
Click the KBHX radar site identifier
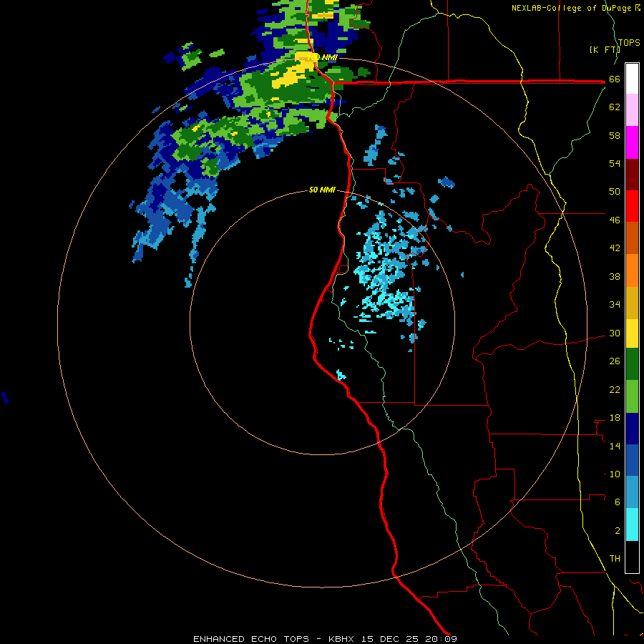tap(342, 639)
